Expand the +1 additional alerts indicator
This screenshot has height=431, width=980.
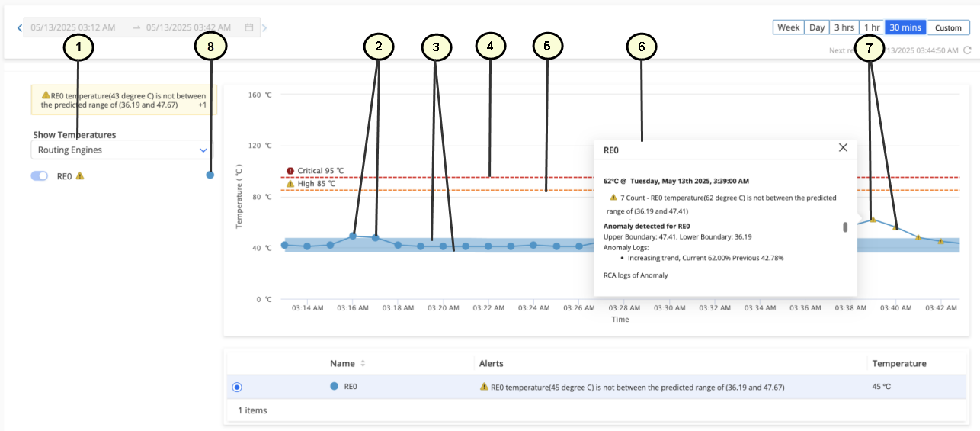point(202,105)
